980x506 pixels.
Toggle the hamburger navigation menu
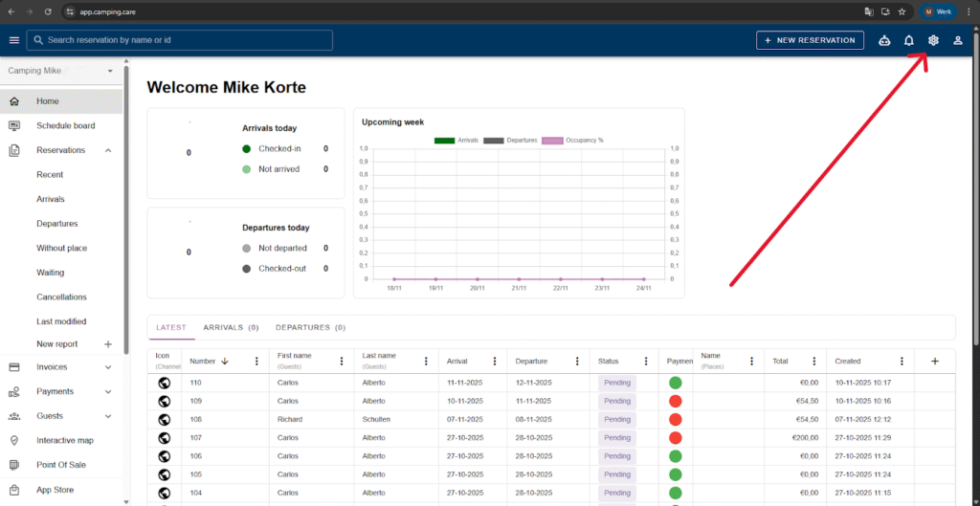13,40
